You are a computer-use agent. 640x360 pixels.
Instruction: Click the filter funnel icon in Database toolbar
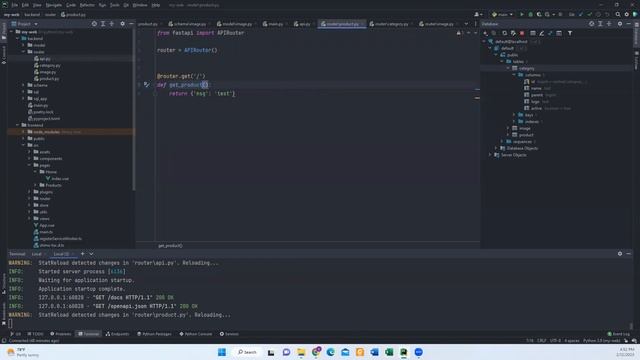pyautogui.click(x=570, y=33)
